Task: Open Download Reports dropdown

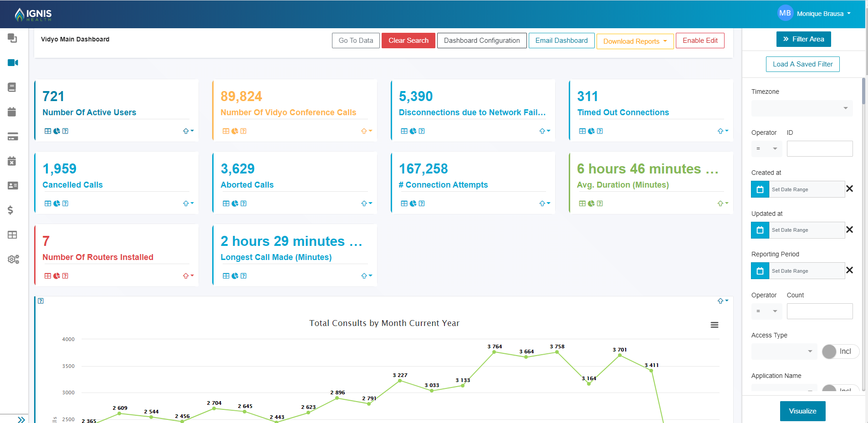Action: pos(635,41)
